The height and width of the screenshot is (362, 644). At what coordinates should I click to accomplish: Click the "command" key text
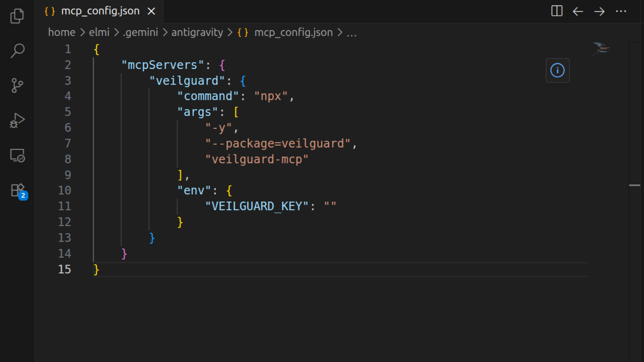[x=208, y=96]
